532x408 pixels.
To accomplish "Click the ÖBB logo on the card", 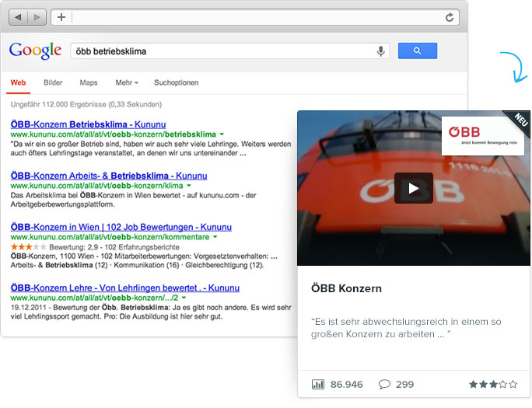I will pyautogui.click(x=482, y=136).
